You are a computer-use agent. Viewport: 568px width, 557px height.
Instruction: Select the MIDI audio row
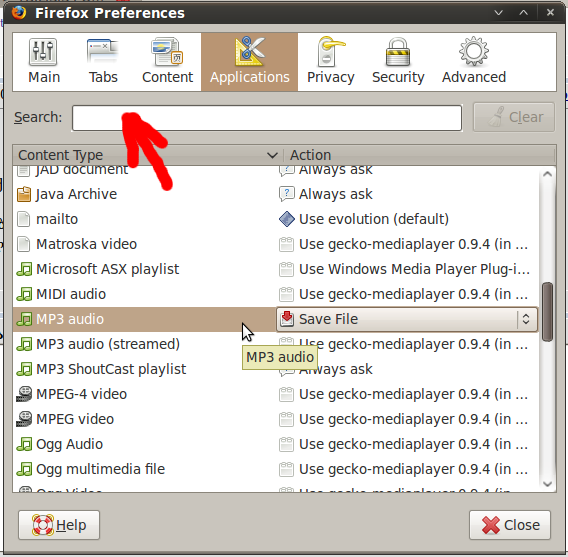tap(276, 294)
